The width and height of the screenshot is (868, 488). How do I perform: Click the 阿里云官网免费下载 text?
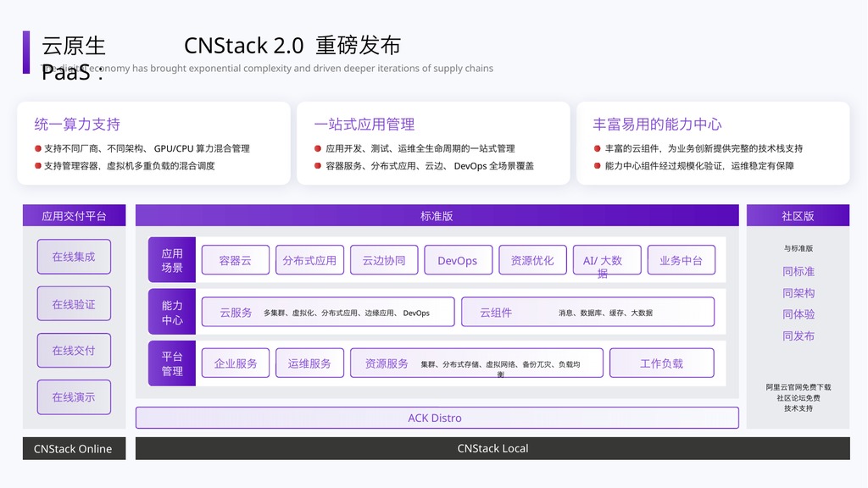point(798,387)
